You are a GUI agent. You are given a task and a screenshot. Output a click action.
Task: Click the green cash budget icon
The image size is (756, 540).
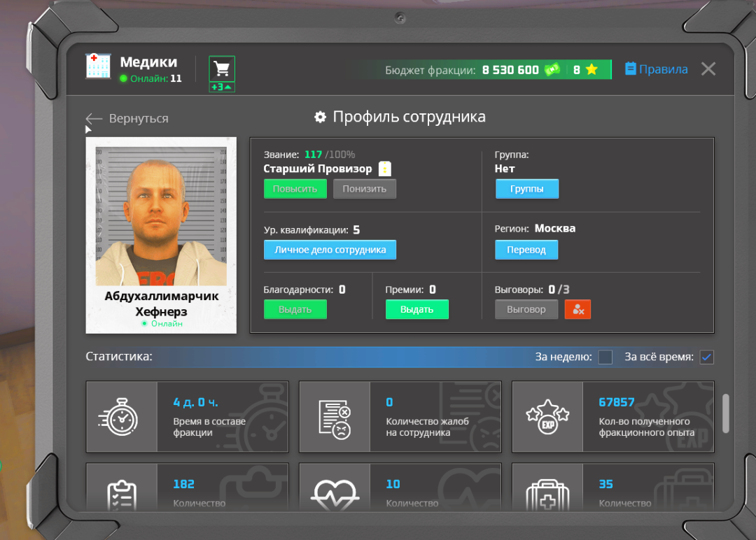click(552, 70)
